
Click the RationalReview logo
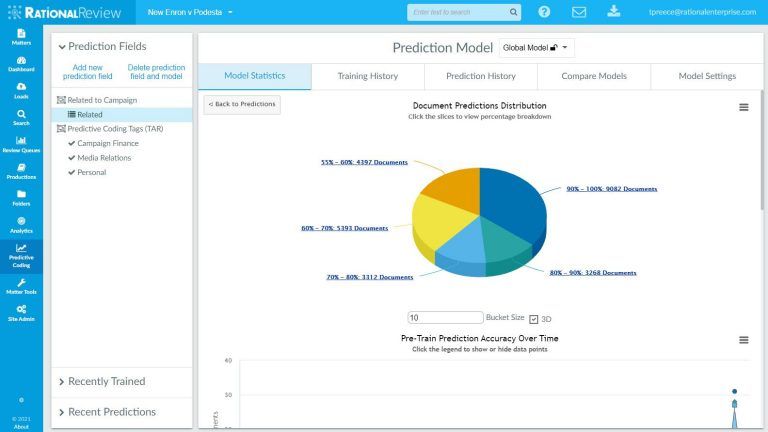64,12
